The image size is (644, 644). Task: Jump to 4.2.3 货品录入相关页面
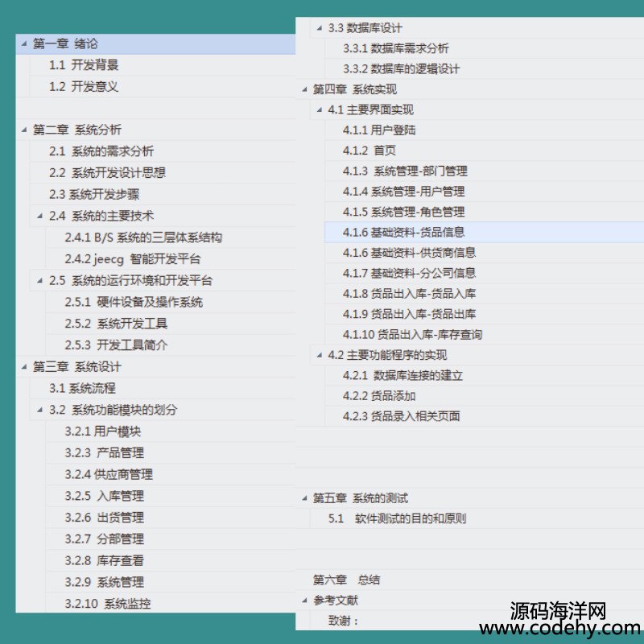tap(401, 416)
